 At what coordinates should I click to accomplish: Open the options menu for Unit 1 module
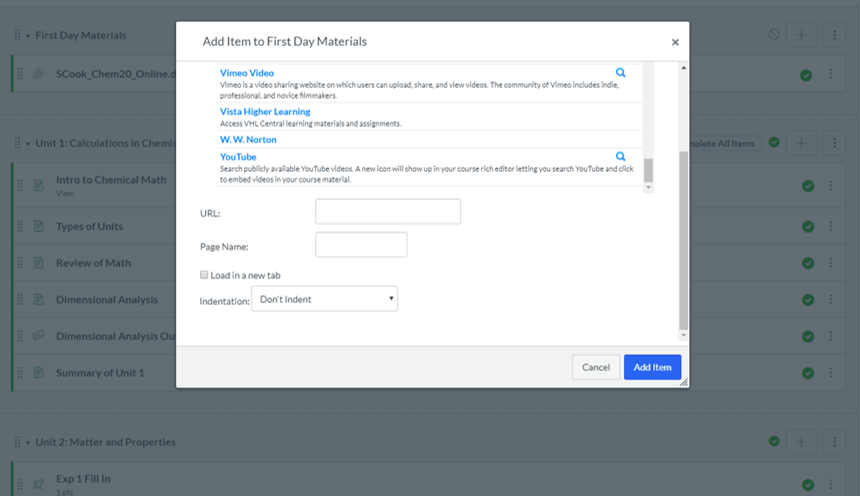(835, 143)
